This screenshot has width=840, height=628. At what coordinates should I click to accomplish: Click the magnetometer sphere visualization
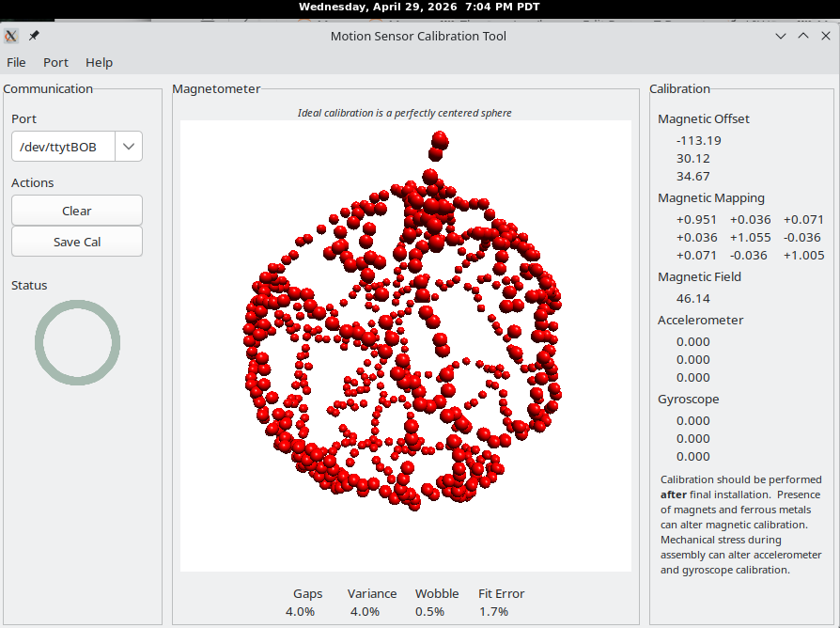pyautogui.click(x=406, y=346)
